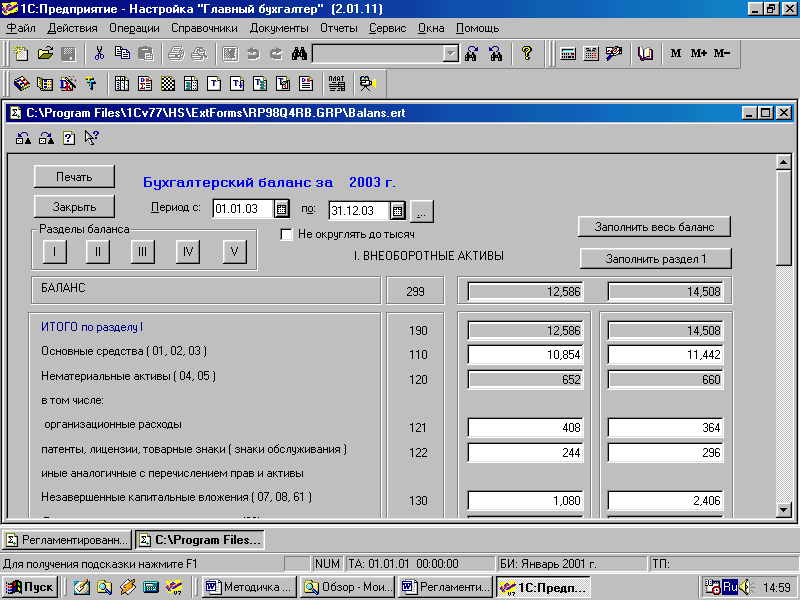Click the M memory button

pyautogui.click(x=676, y=54)
